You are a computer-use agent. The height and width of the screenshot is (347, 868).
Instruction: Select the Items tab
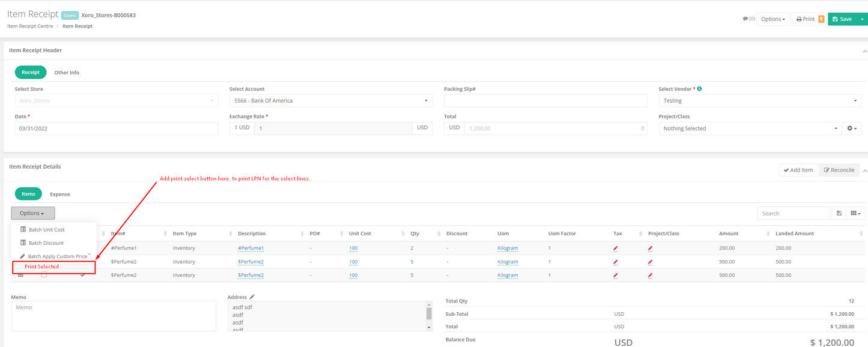coord(28,194)
